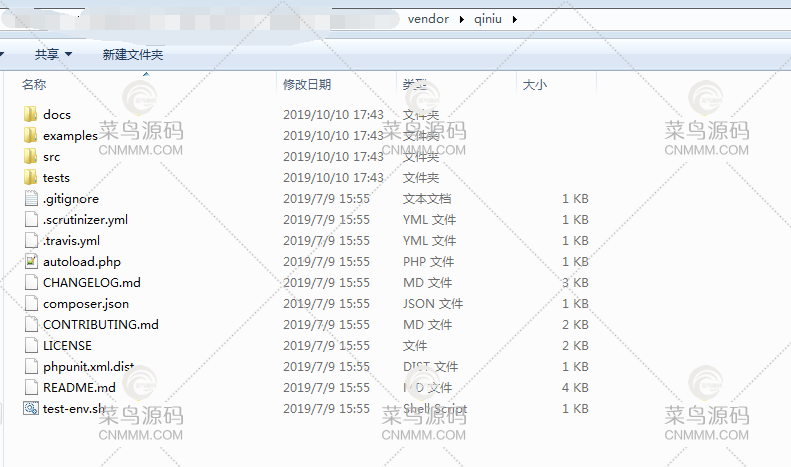
Task: Click the phpunit.xml.dist file icon
Action: pyautogui.click(x=31, y=367)
